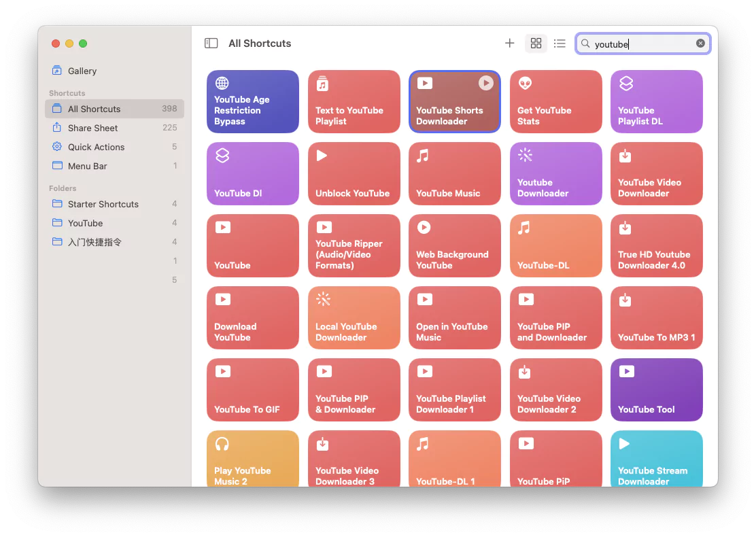Open the Text to YouTube Playlist shortcut
756x537 pixels.
click(354, 101)
